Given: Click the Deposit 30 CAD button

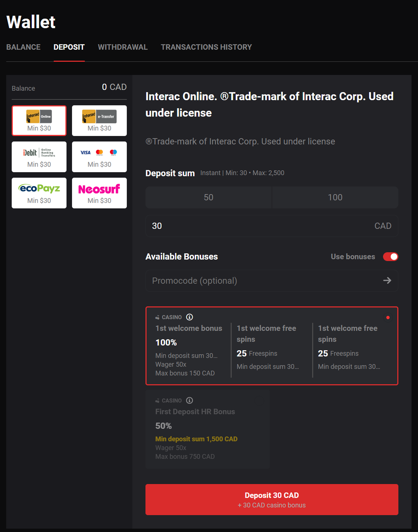Looking at the screenshot, I should pos(272,500).
